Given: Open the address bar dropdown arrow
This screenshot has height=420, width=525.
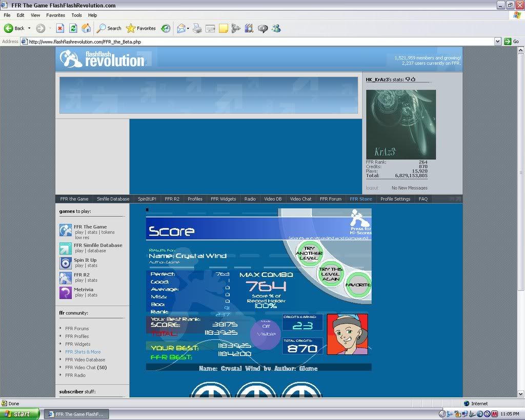Looking at the screenshot, I should coord(497,42).
